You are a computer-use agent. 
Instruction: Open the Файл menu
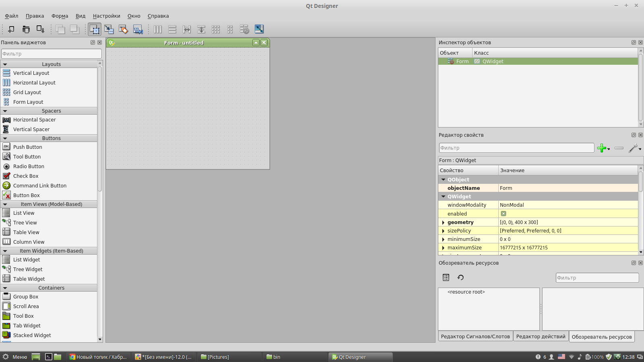pyautogui.click(x=12, y=16)
